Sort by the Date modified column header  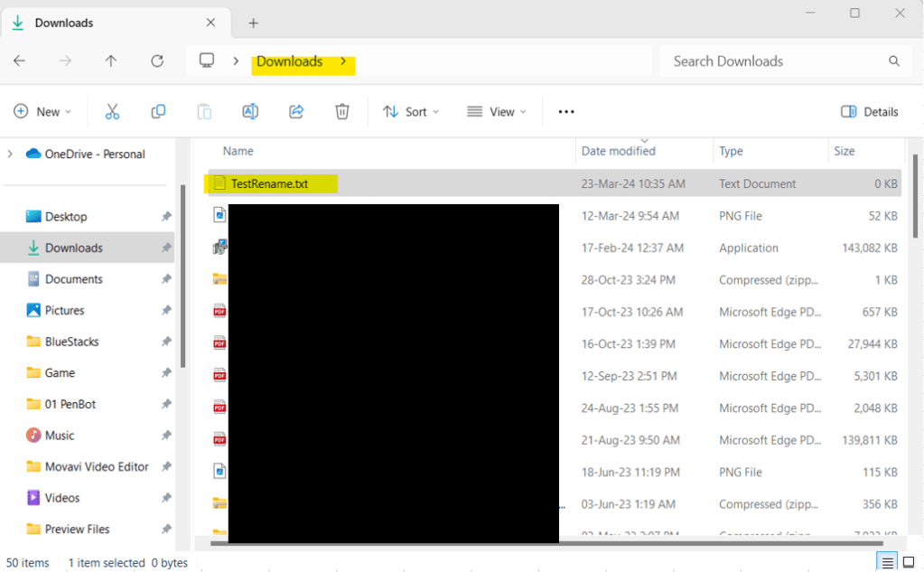pyautogui.click(x=619, y=151)
